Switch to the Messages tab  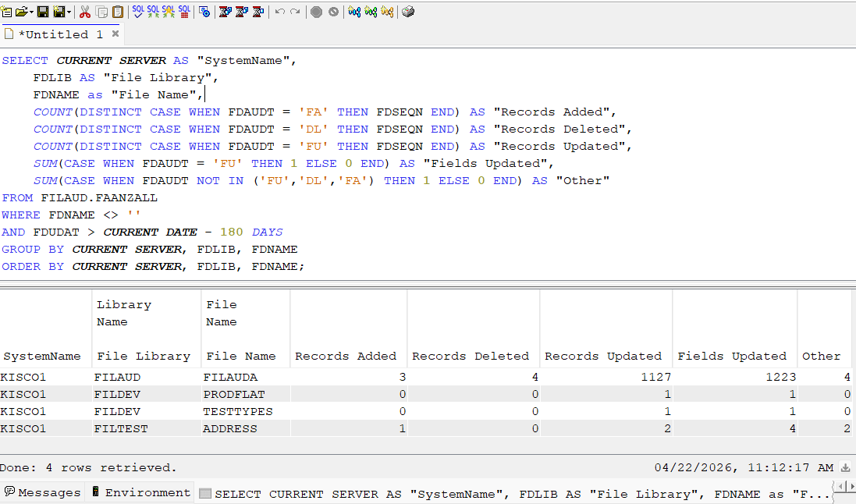click(43, 492)
